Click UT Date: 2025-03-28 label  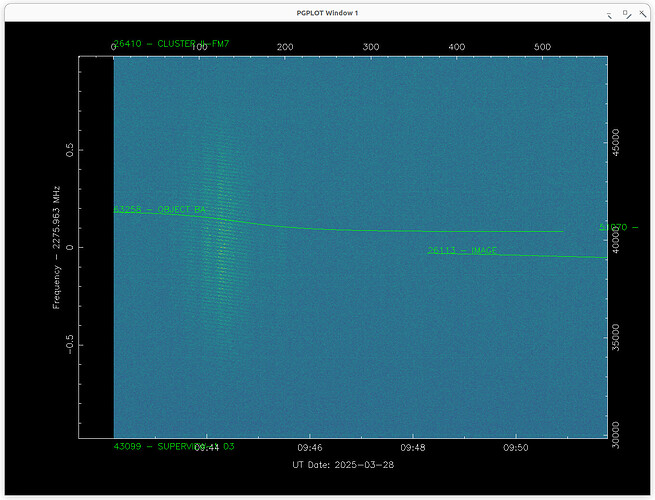click(x=343, y=464)
